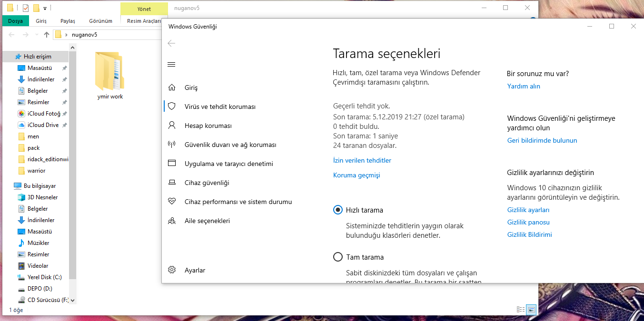This screenshot has height=321, width=644.
Task: Click the iCloud Drive cloud icon
Action: coord(21,125)
